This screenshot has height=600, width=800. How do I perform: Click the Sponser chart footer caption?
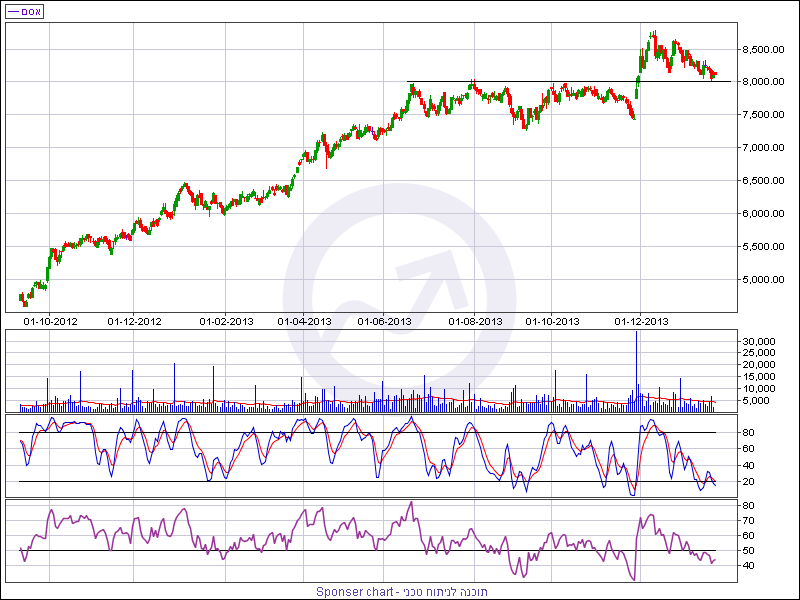pos(402,592)
